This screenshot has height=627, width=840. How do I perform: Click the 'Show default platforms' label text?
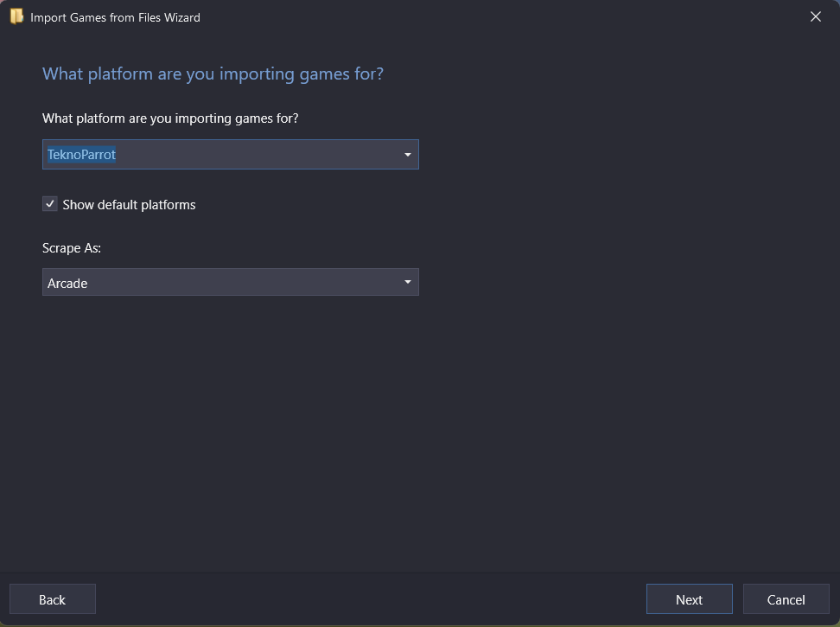(129, 205)
